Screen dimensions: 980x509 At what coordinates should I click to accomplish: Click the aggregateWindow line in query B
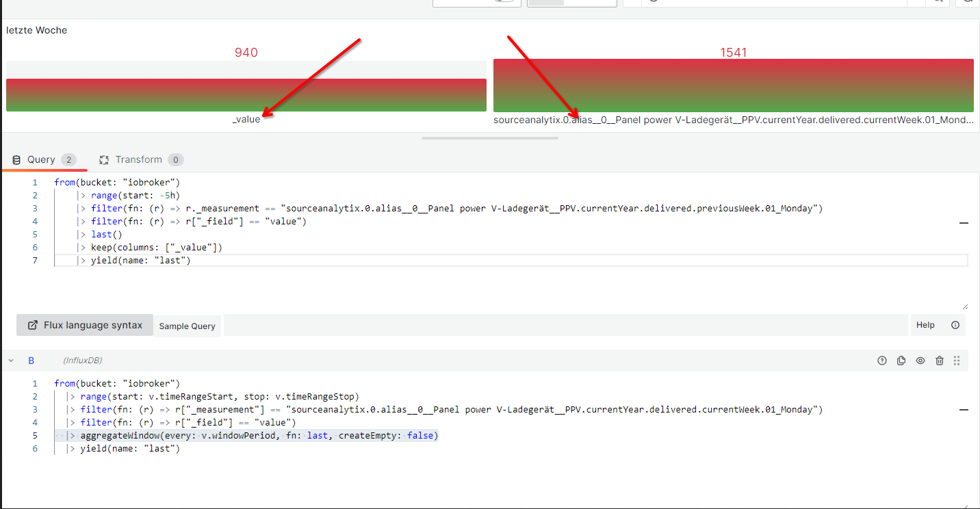coord(252,435)
